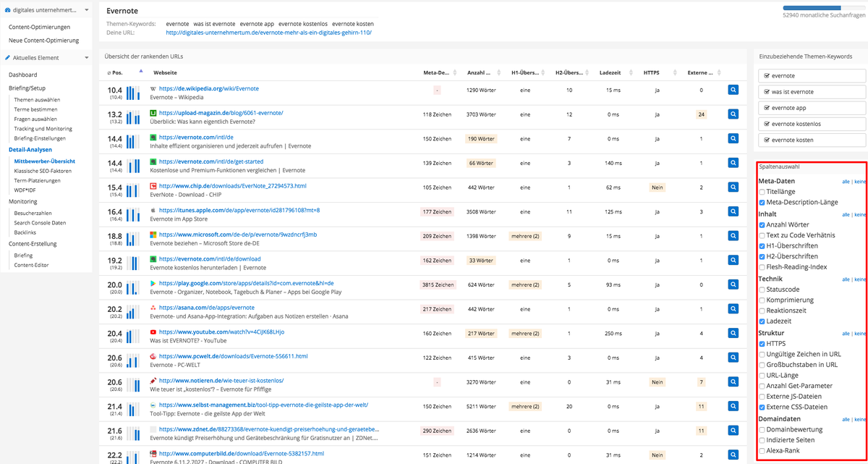Image resolution: width=868 pixels, height=464 pixels.
Task: Click the magnifier button for chip.de row
Action: (733, 187)
